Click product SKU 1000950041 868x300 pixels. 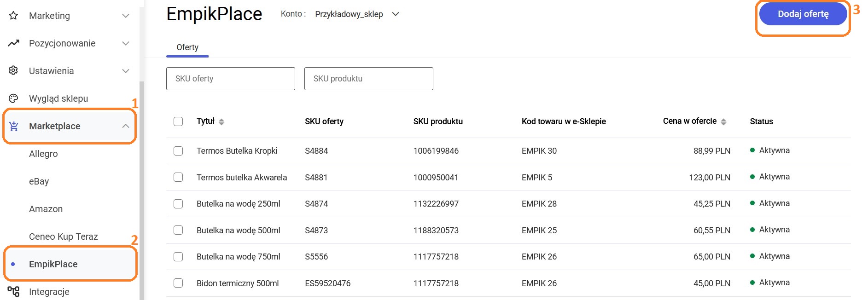point(436,177)
